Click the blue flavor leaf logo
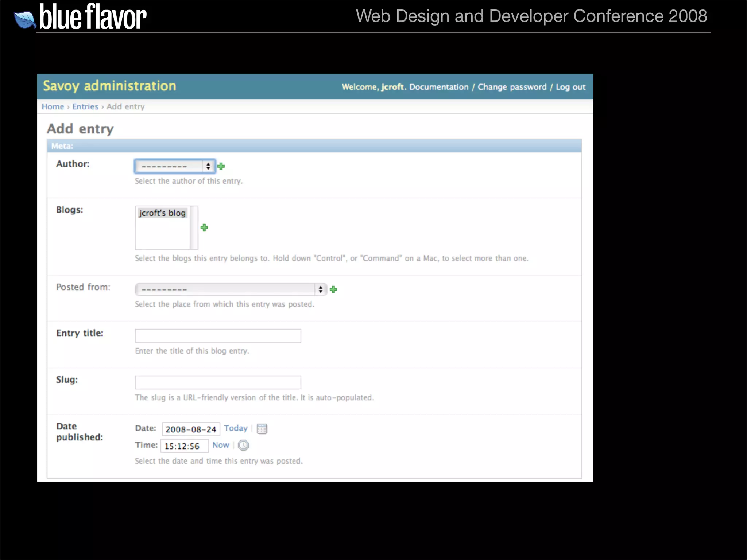This screenshot has width=747, height=560. coord(25,20)
